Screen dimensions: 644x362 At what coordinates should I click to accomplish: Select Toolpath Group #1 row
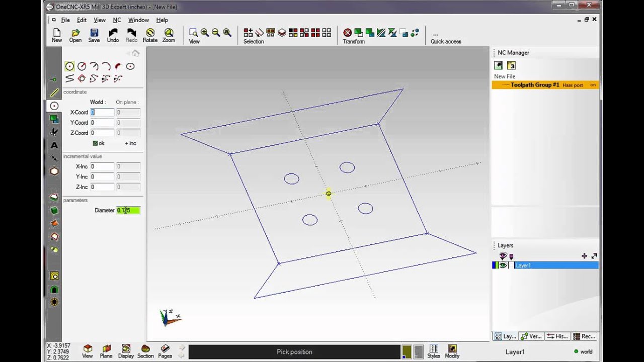click(x=545, y=85)
